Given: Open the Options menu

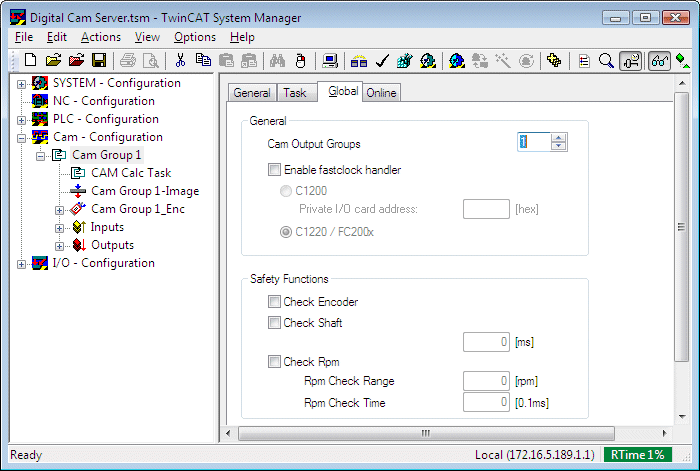Looking at the screenshot, I should click(x=195, y=37).
